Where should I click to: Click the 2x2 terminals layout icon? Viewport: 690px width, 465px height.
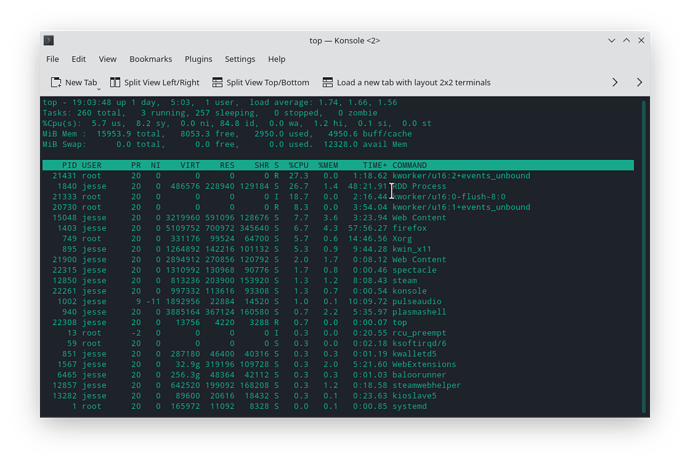(328, 82)
